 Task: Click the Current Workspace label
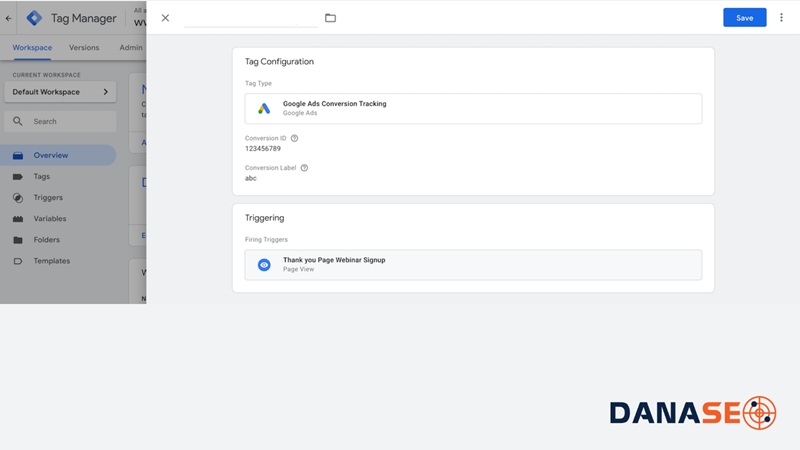pos(46,75)
